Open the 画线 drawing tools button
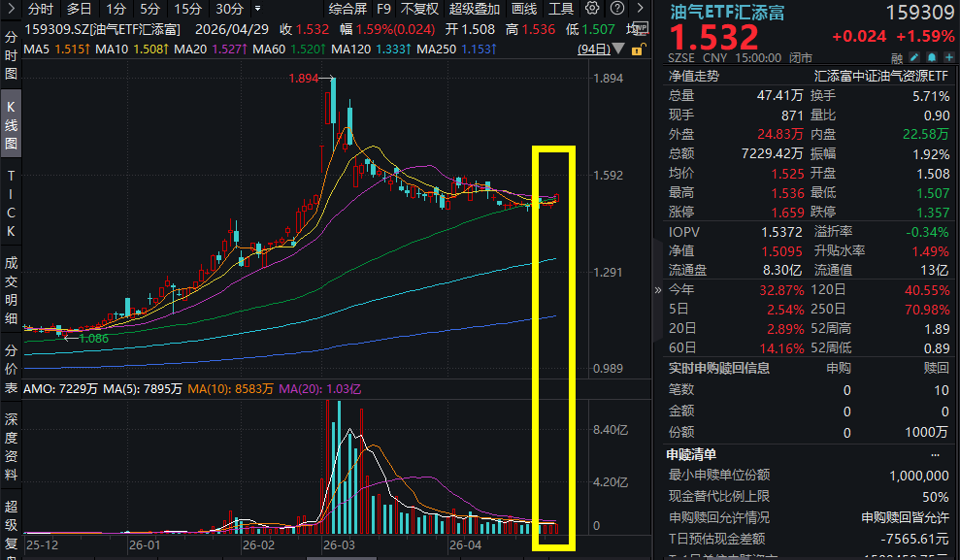 tap(524, 9)
